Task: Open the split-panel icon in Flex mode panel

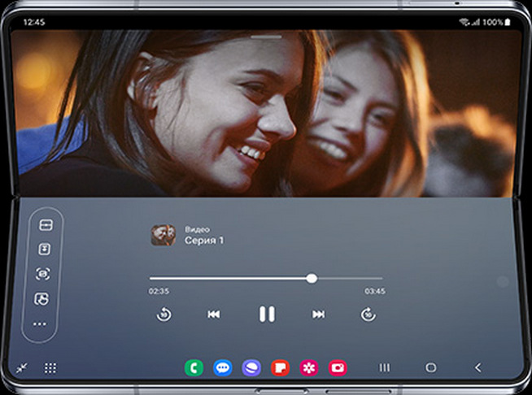Action: (46, 225)
